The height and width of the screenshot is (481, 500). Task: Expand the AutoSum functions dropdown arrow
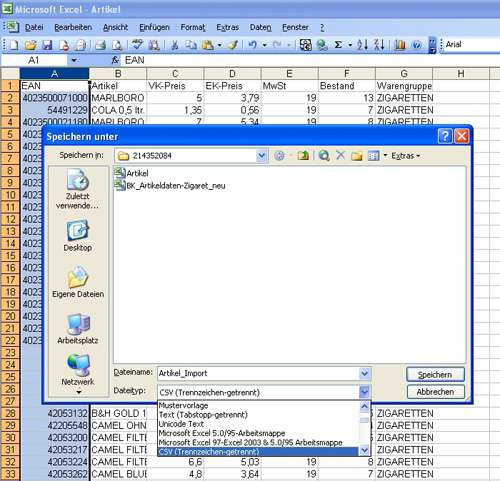pos(350,45)
